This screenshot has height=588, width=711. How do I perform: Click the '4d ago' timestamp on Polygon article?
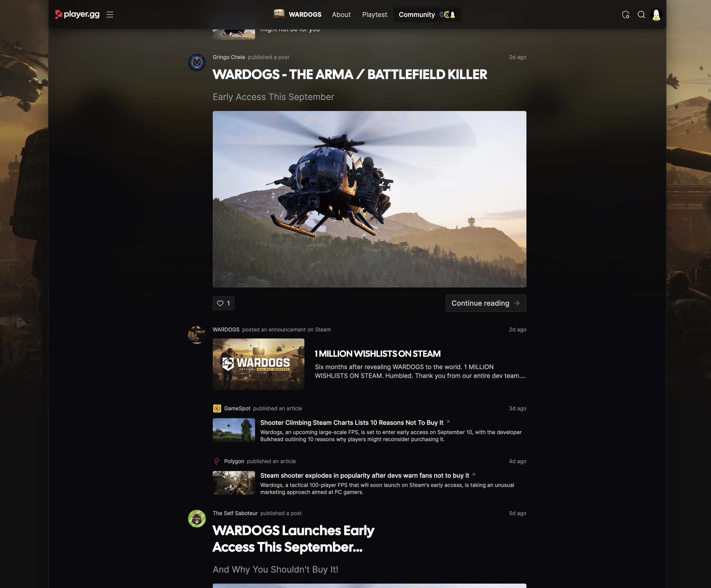(x=517, y=461)
